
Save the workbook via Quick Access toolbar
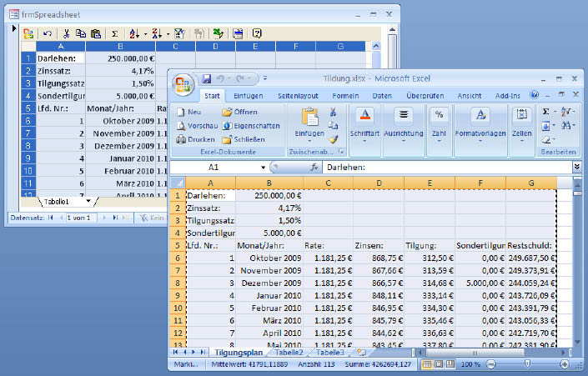206,79
